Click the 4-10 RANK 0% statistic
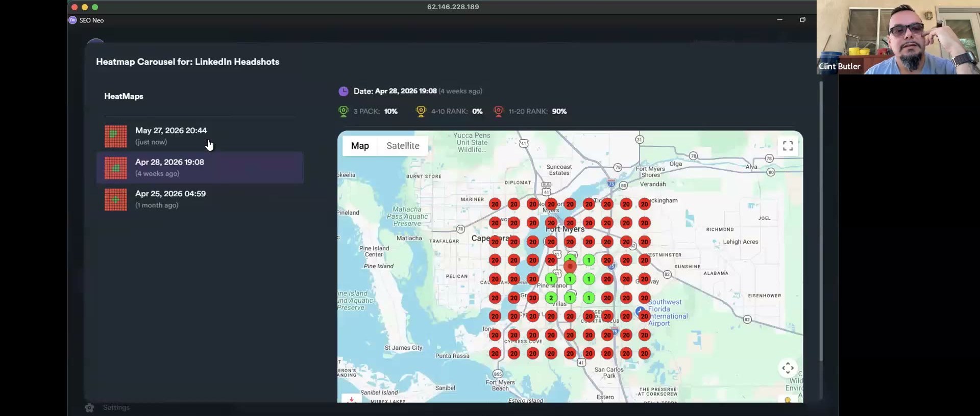The height and width of the screenshot is (416, 980). [x=450, y=111]
